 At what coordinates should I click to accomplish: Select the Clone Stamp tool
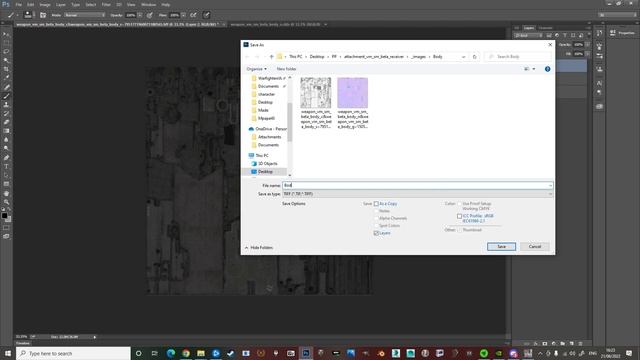6,104
